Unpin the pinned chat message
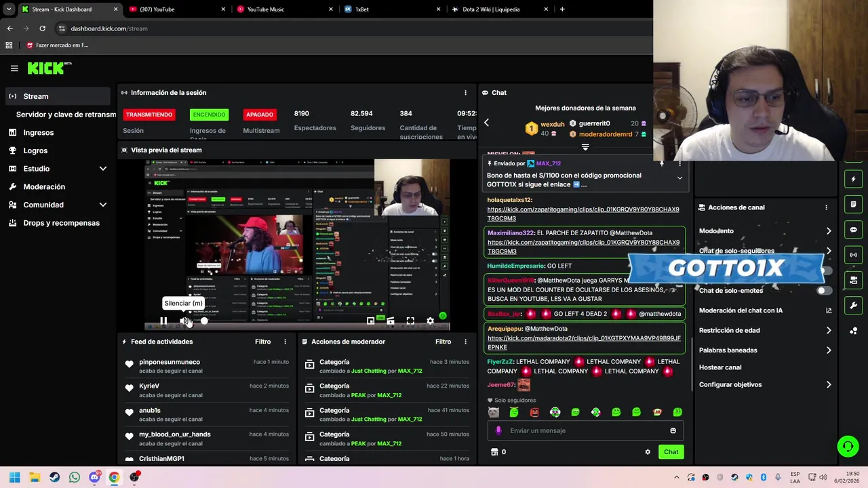The height and width of the screenshot is (488, 868). tap(662, 163)
